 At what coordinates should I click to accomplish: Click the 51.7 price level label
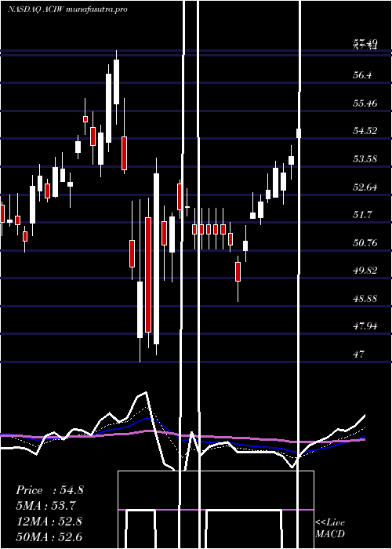pyautogui.click(x=362, y=215)
